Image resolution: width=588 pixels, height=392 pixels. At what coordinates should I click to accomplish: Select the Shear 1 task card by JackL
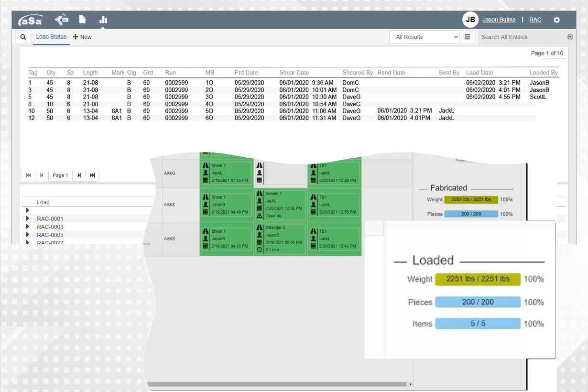pos(226,173)
